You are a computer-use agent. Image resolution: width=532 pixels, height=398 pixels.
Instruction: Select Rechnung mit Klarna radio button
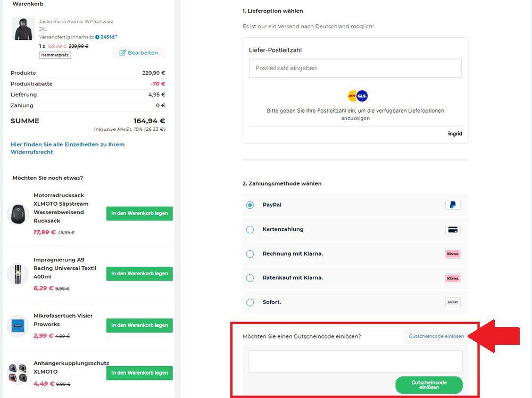coord(250,254)
